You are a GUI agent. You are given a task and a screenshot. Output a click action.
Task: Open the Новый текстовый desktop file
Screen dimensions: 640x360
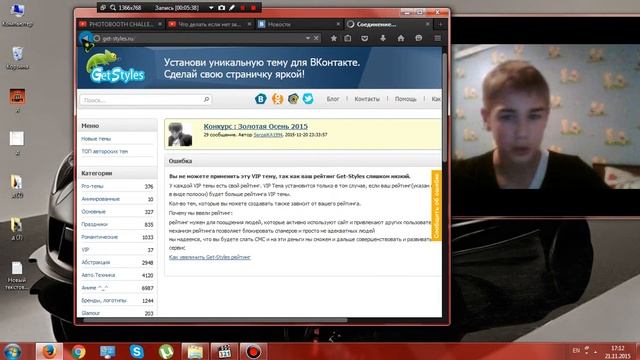[17, 276]
